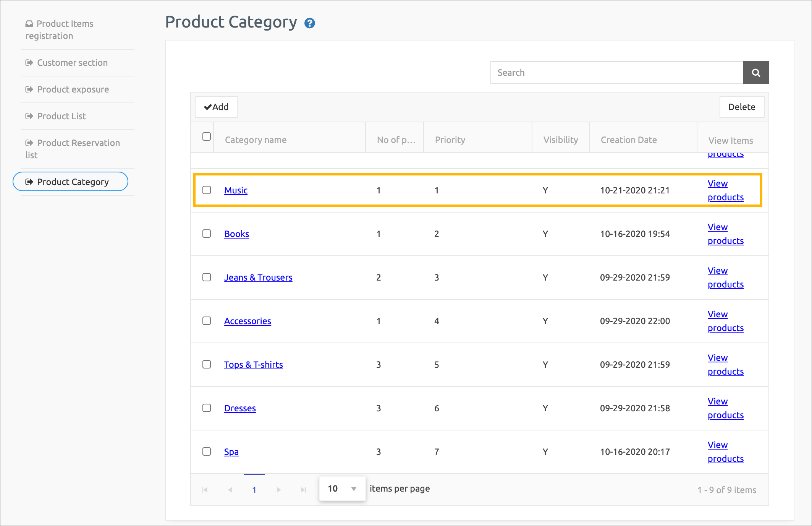Tick the select-all header checkbox
812x526 pixels.
tap(207, 136)
